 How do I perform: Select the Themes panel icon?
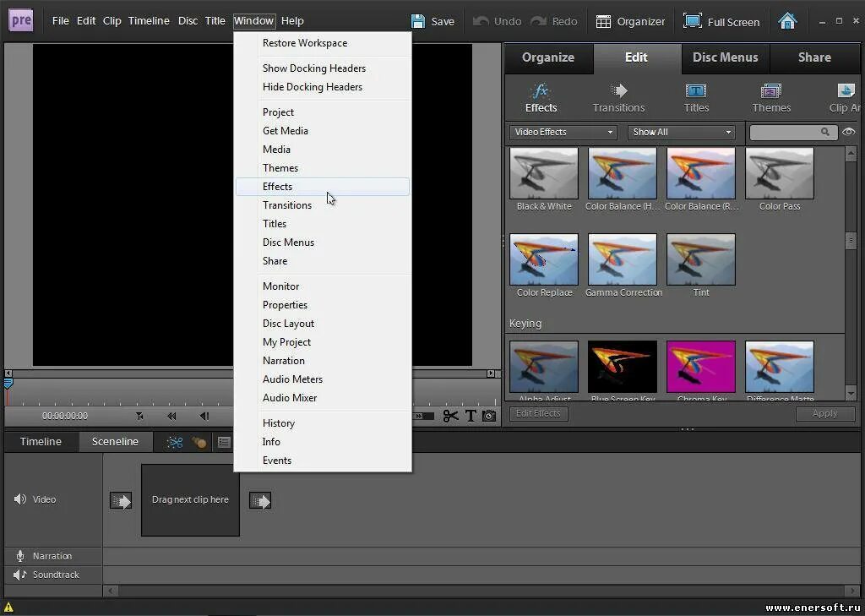pos(770,90)
